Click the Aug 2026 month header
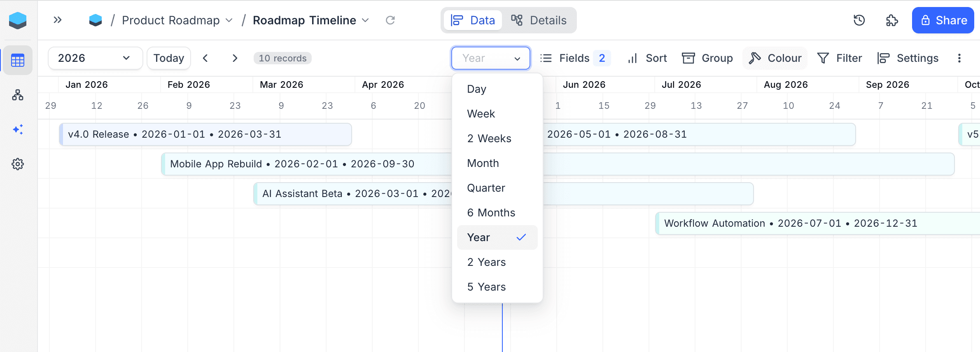The image size is (980, 352). (x=786, y=84)
